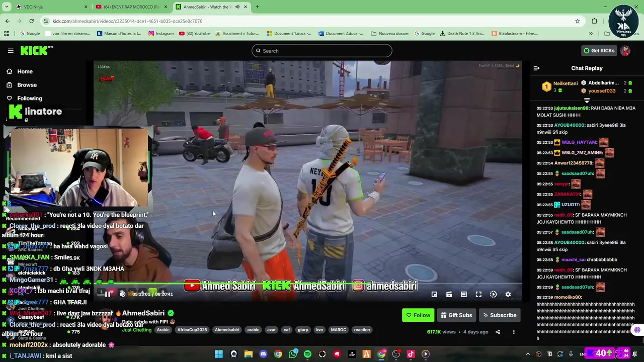Seek on the video progress bar

(x=308, y=284)
